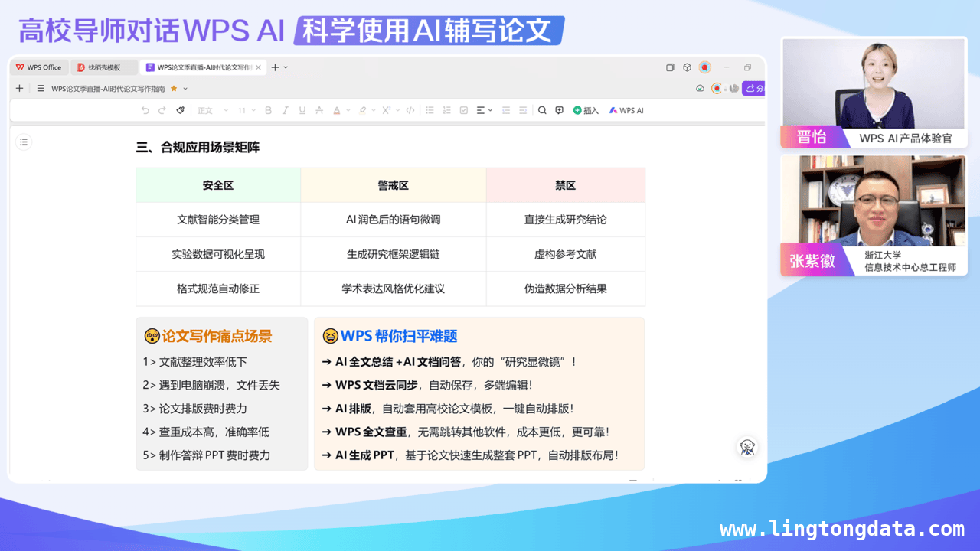Expand the highlight color dropdown arrow
Screen dimensions: 980x551
pyautogui.click(x=373, y=110)
